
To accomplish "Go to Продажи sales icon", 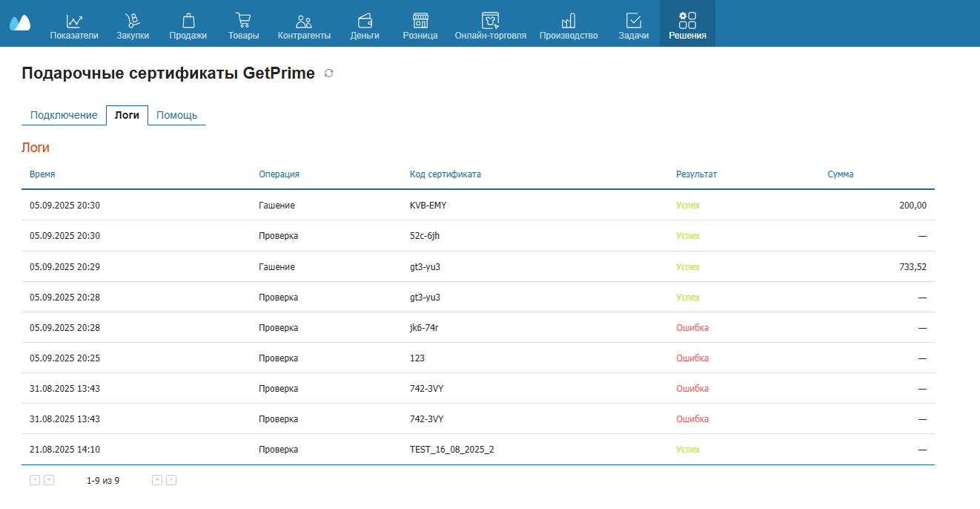I will pyautogui.click(x=188, y=21).
